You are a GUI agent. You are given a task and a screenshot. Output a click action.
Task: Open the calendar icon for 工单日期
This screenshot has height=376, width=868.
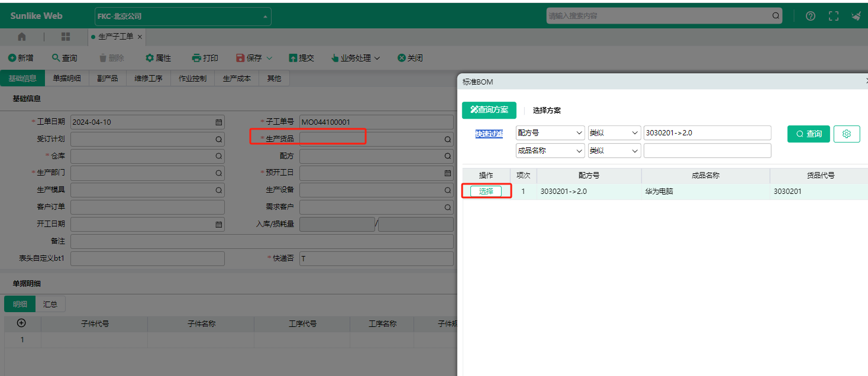(218, 122)
